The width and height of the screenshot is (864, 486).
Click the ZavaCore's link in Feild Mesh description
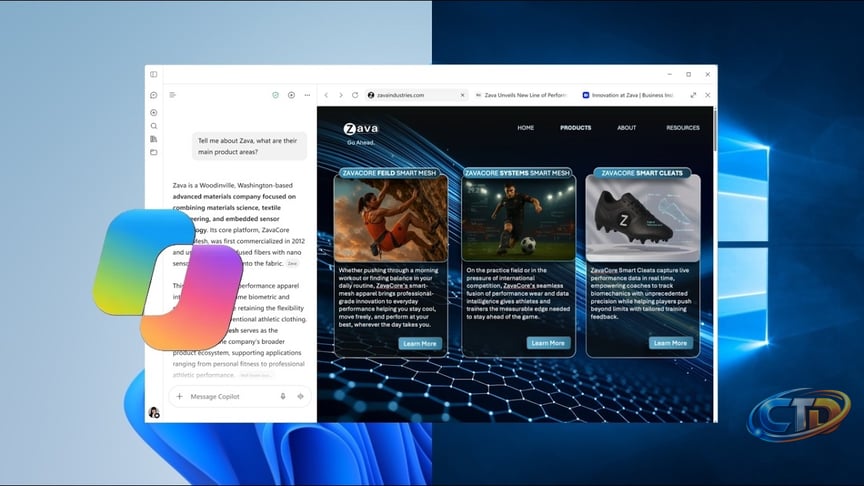391,285
